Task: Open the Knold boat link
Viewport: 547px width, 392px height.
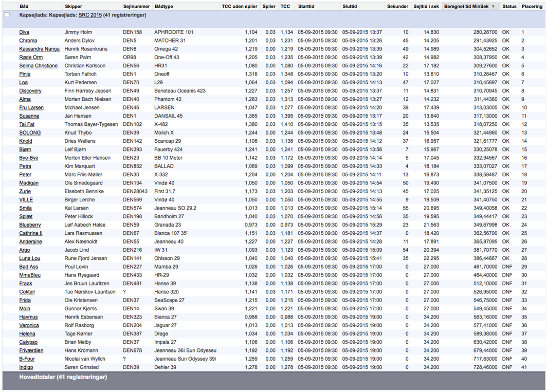Action: pos(26,141)
